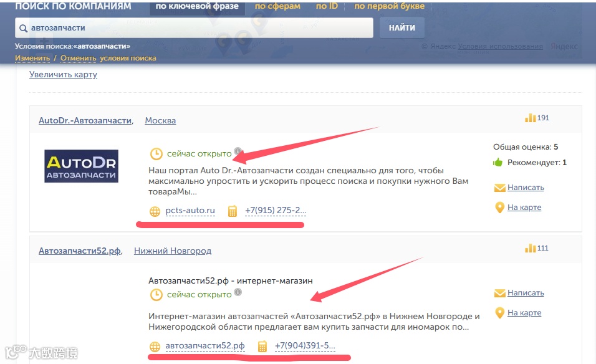Click the rating bars icon showing 111

pyautogui.click(x=531, y=248)
